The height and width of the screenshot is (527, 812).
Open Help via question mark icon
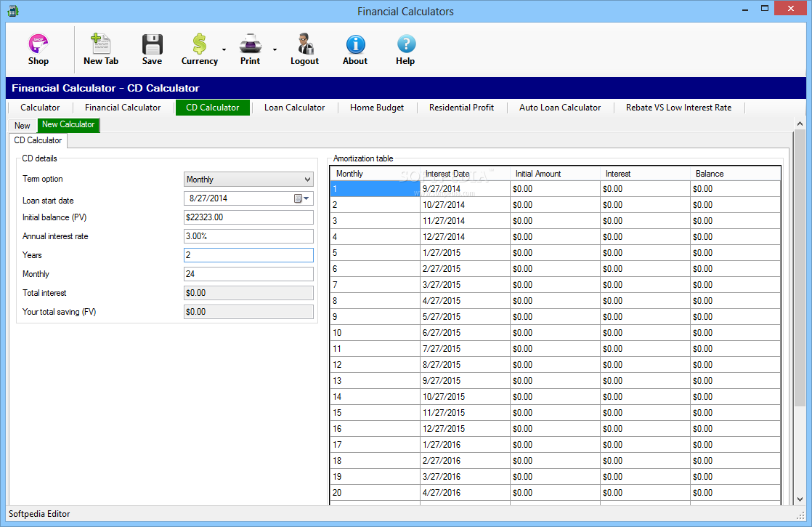(405, 44)
